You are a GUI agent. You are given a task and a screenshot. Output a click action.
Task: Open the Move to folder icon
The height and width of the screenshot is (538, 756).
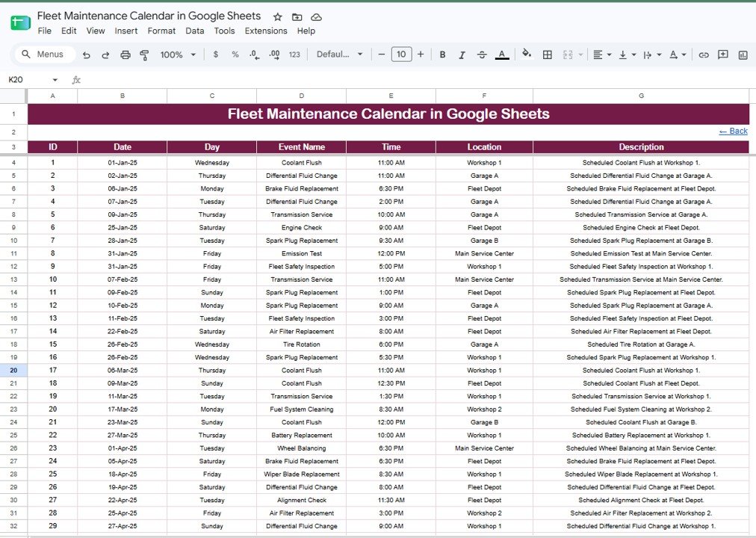[x=297, y=17]
